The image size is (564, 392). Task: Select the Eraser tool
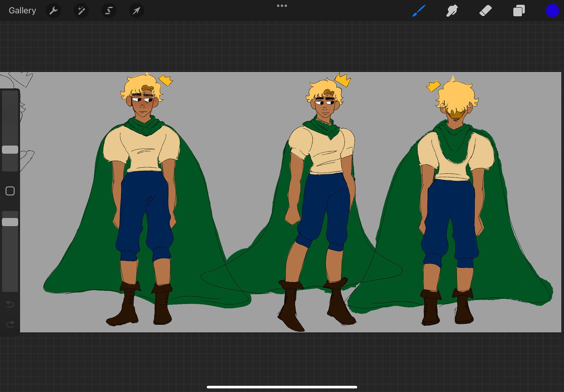(x=485, y=11)
